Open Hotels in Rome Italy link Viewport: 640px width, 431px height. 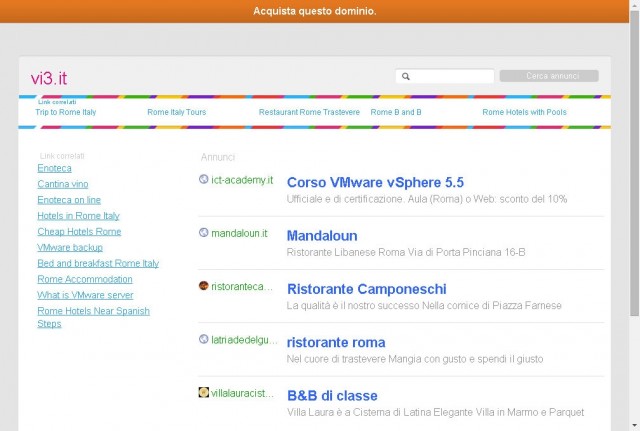[78, 216]
